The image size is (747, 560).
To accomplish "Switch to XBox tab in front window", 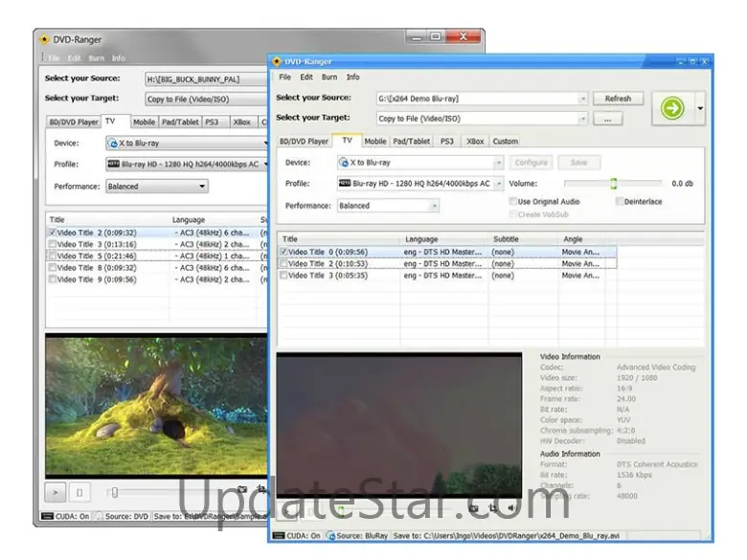I will (475, 142).
